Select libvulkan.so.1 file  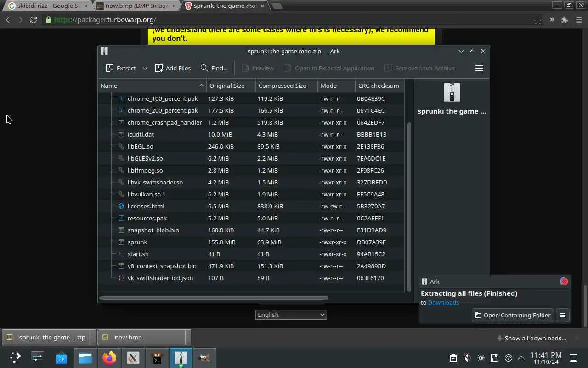[251, 194]
